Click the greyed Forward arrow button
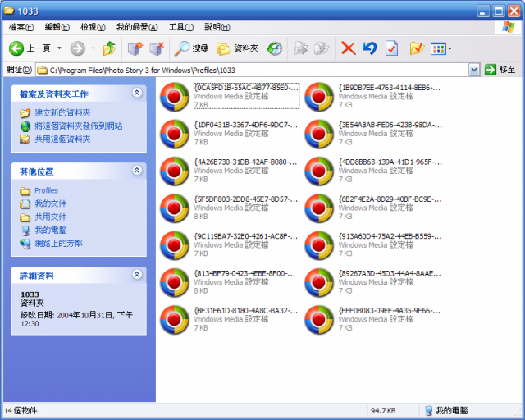This screenshot has width=525, height=420. click(77, 48)
